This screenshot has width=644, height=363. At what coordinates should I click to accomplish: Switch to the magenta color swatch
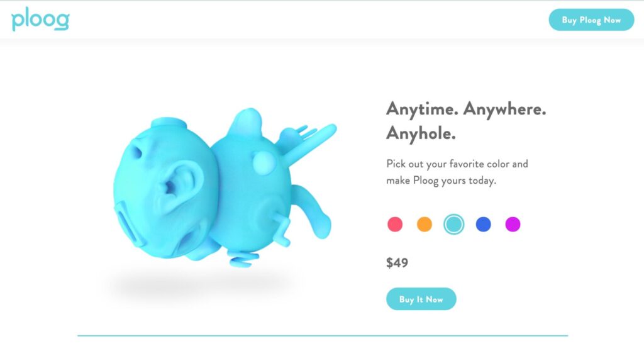(x=513, y=224)
